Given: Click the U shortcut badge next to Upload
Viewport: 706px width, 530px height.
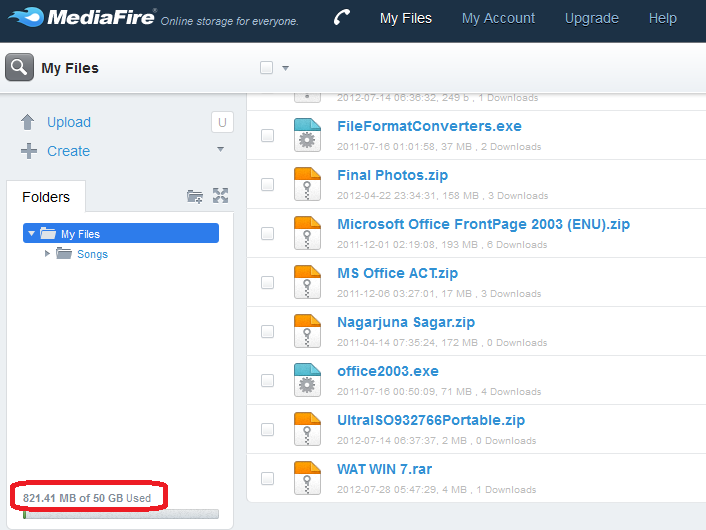Looking at the screenshot, I should [x=222, y=122].
